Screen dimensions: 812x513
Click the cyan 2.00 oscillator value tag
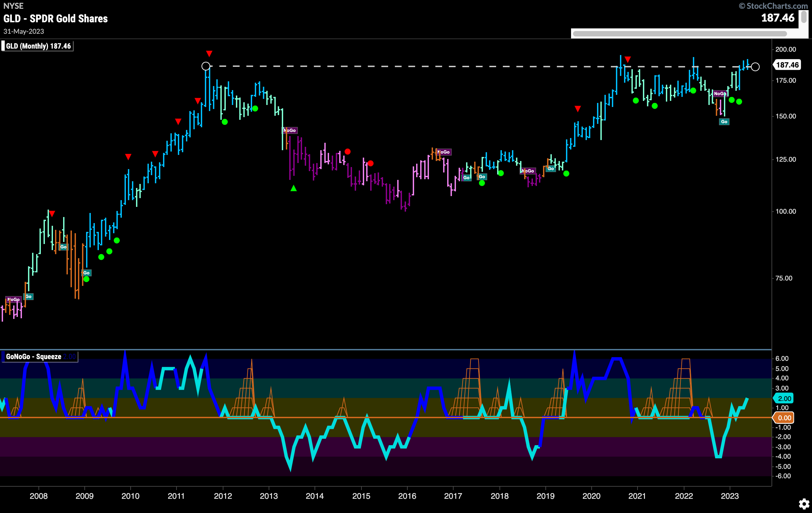tap(783, 399)
